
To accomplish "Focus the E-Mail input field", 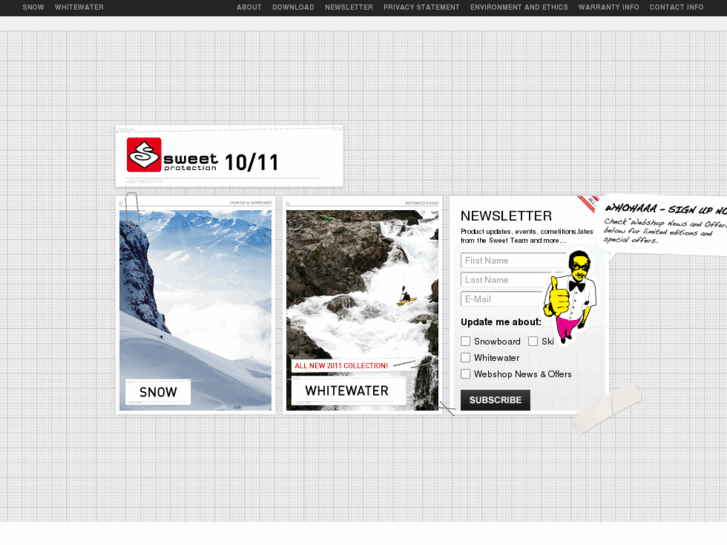I will click(503, 299).
